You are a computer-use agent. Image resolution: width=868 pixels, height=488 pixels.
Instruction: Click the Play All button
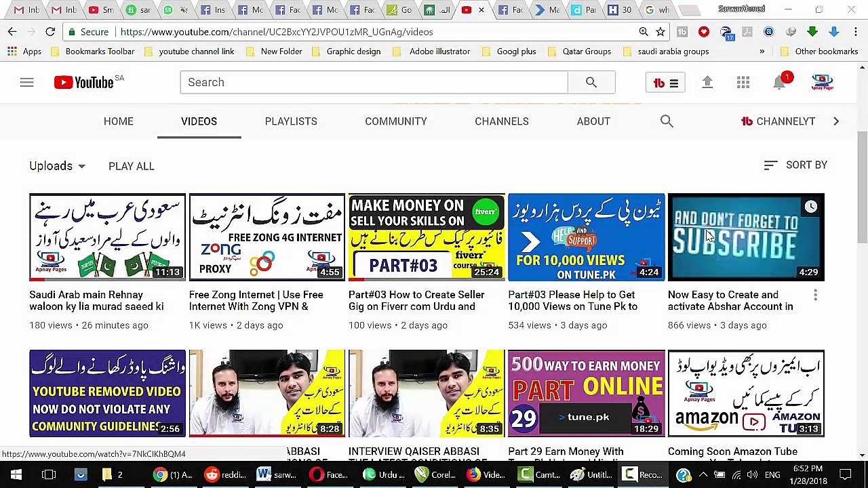pyautogui.click(x=132, y=166)
